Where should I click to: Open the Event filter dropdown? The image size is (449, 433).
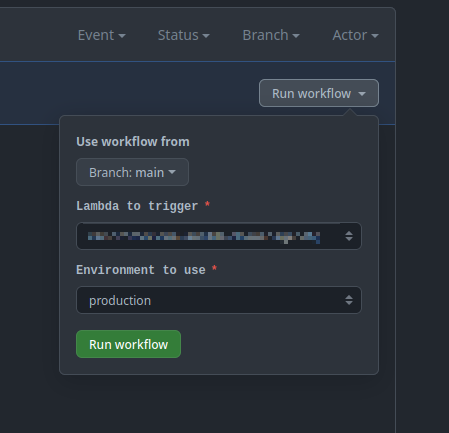click(x=102, y=35)
